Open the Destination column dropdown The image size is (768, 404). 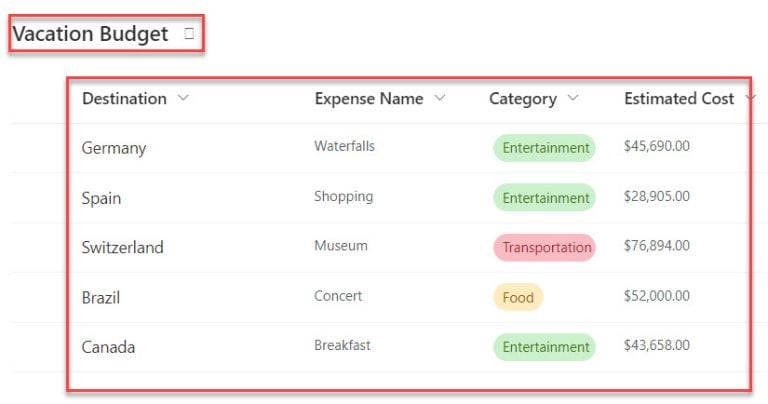click(x=182, y=98)
